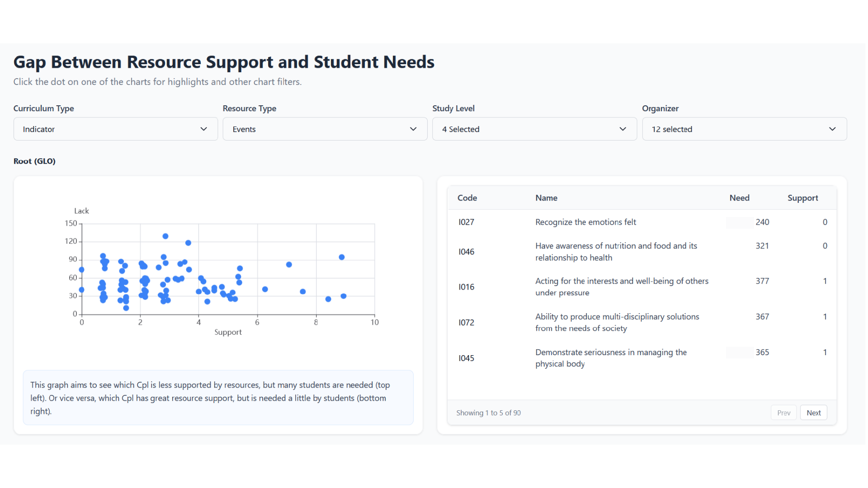This screenshot has width=868, height=488.
Task: Click Need value 240
Action: [x=762, y=222]
